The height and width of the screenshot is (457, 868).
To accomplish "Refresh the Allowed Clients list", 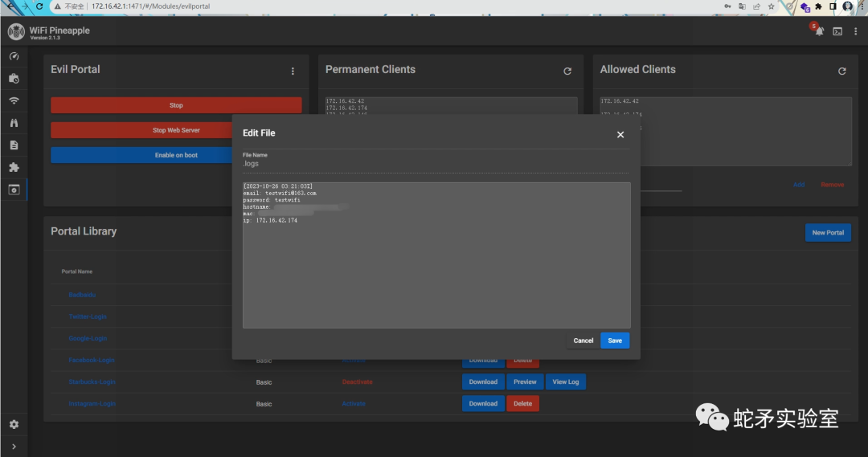I will coord(842,71).
